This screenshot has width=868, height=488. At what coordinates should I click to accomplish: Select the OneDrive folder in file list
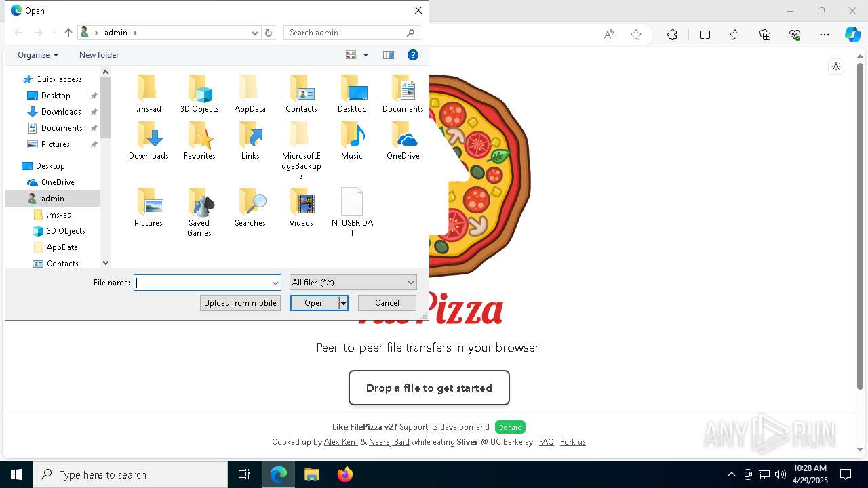(403, 141)
